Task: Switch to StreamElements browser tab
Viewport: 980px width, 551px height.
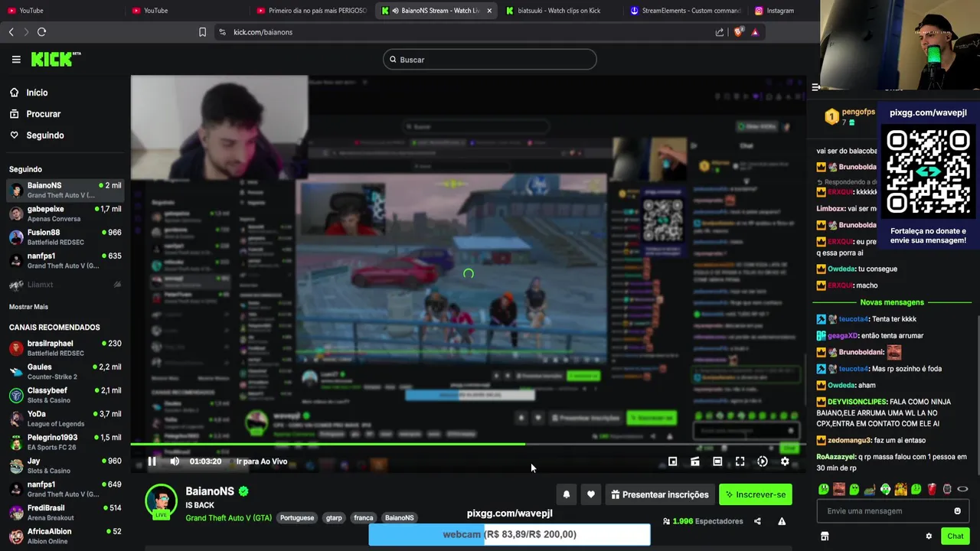Action: pyautogui.click(x=685, y=11)
